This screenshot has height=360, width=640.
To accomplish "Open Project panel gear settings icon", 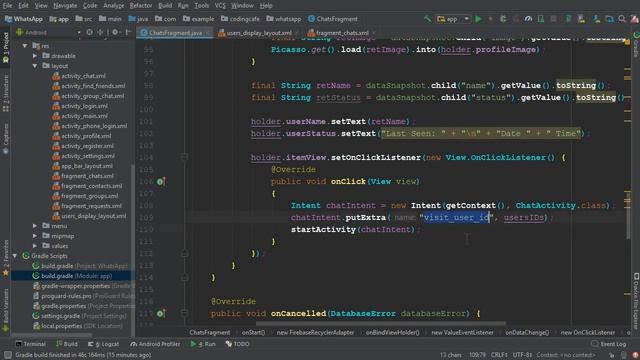I will (x=115, y=32).
